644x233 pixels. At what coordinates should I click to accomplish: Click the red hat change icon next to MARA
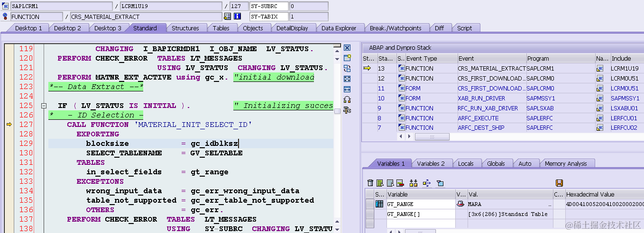point(460,204)
